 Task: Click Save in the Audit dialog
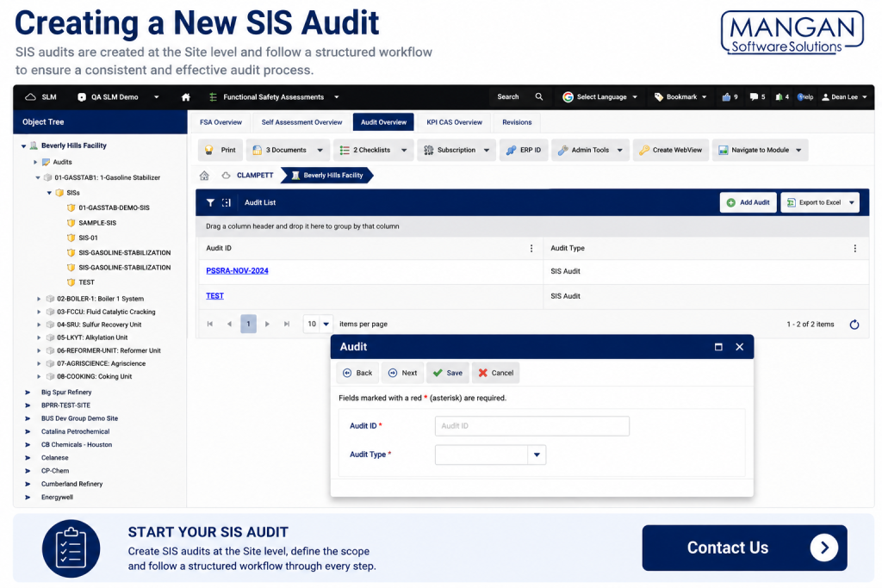coord(448,374)
